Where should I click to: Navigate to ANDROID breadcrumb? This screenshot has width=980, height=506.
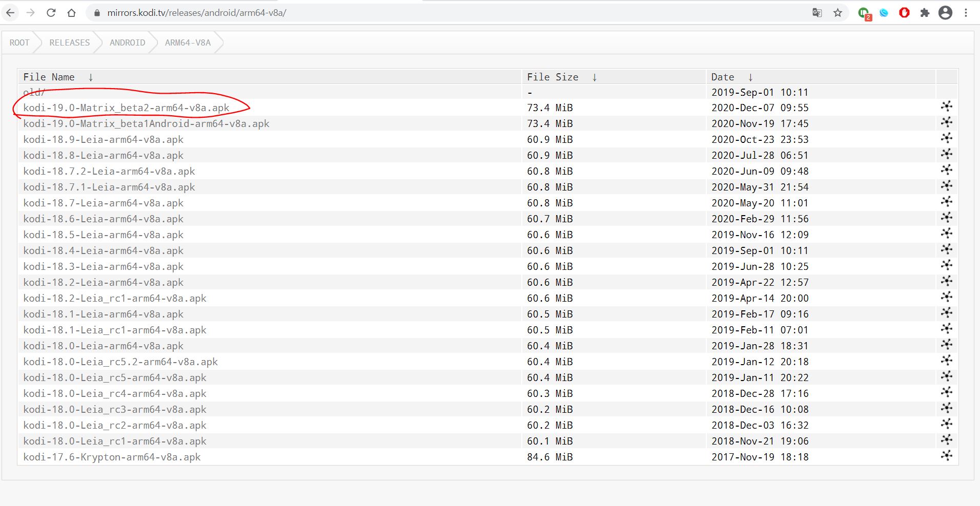[x=128, y=43]
